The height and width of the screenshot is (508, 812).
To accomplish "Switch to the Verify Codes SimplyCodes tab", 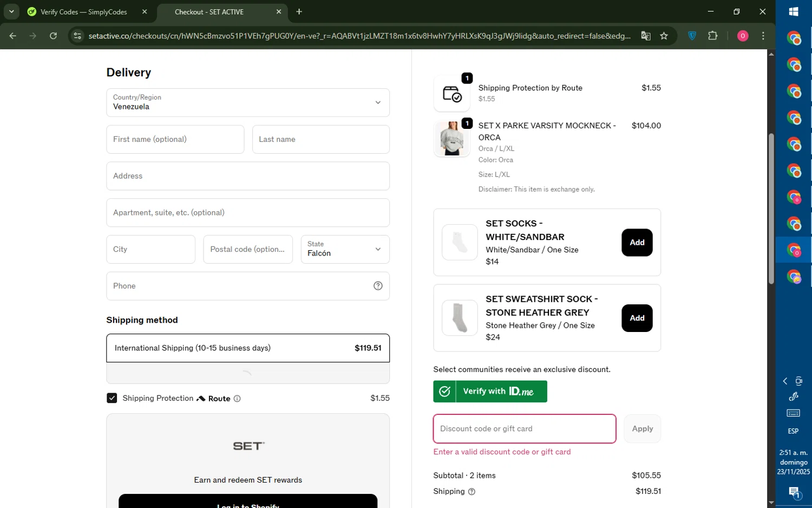I will coord(84,12).
